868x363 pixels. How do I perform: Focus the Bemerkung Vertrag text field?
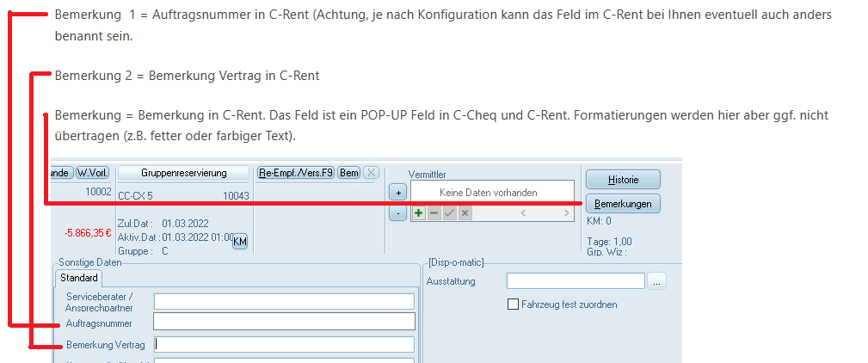coord(284,345)
